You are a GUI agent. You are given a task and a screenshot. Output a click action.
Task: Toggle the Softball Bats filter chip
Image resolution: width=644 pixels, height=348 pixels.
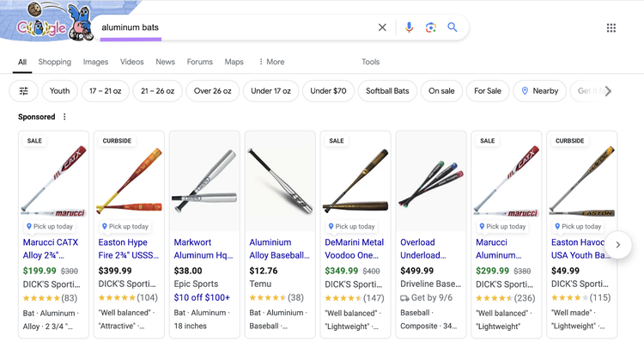[x=387, y=91]
